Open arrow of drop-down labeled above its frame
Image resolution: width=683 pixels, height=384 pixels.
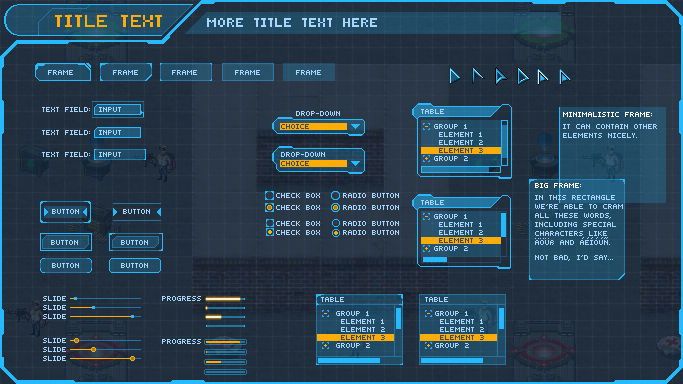pyautogui.click(x=355, y=127)
